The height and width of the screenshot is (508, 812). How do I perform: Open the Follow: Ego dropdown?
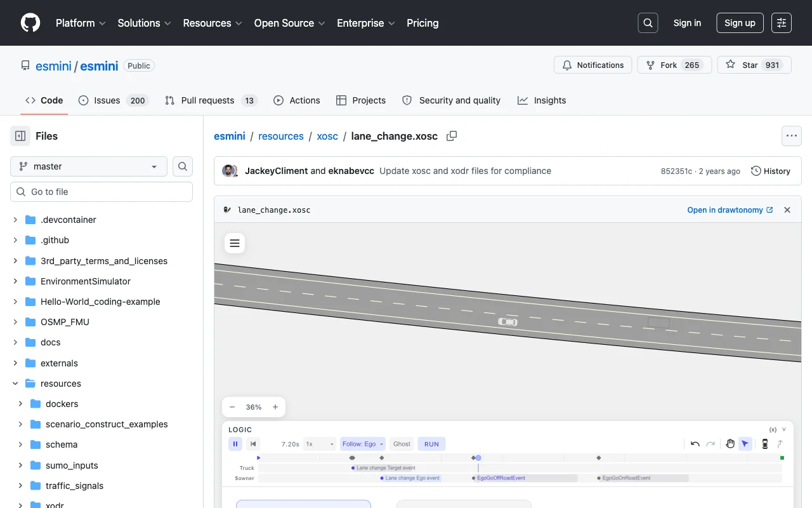363,444
